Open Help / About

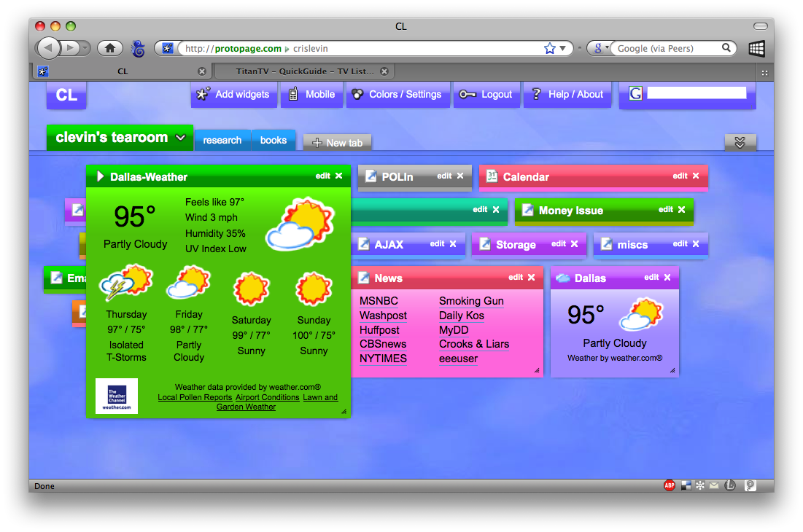[x=567, y=94]
